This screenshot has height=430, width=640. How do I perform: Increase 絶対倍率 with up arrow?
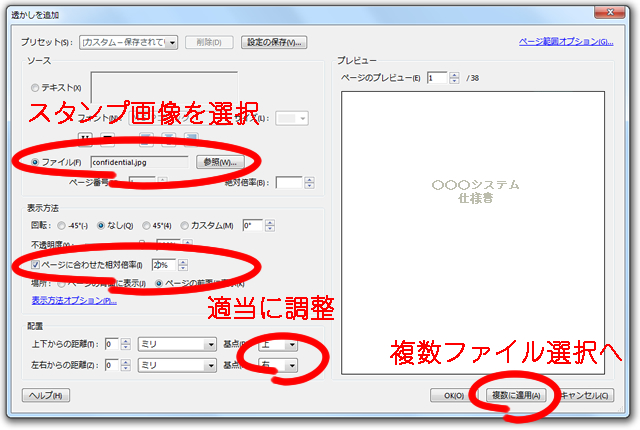click(309, 180)
